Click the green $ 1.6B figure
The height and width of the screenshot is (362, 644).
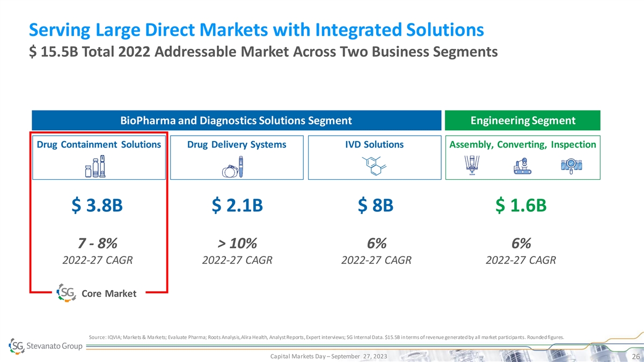(x=521, y=205)
